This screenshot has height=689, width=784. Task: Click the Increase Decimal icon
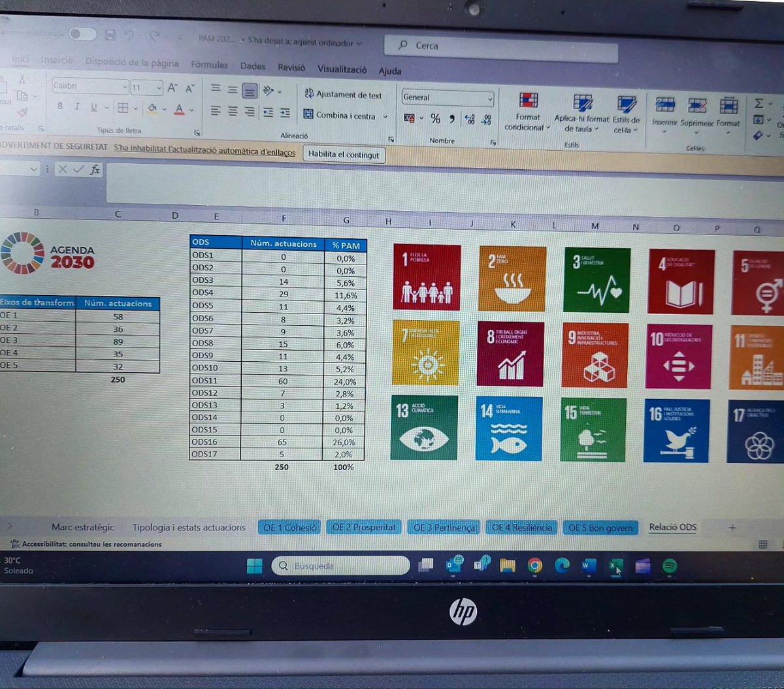470,120
